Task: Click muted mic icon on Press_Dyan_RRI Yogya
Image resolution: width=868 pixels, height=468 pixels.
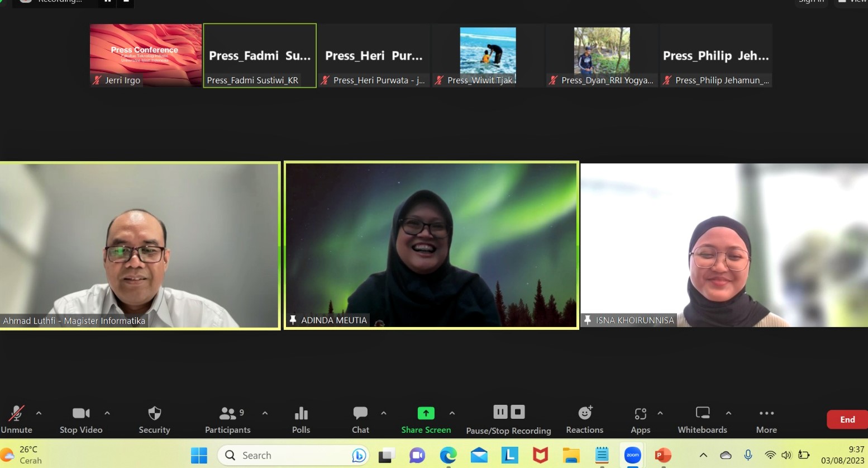Action: [x=553, y=80]
